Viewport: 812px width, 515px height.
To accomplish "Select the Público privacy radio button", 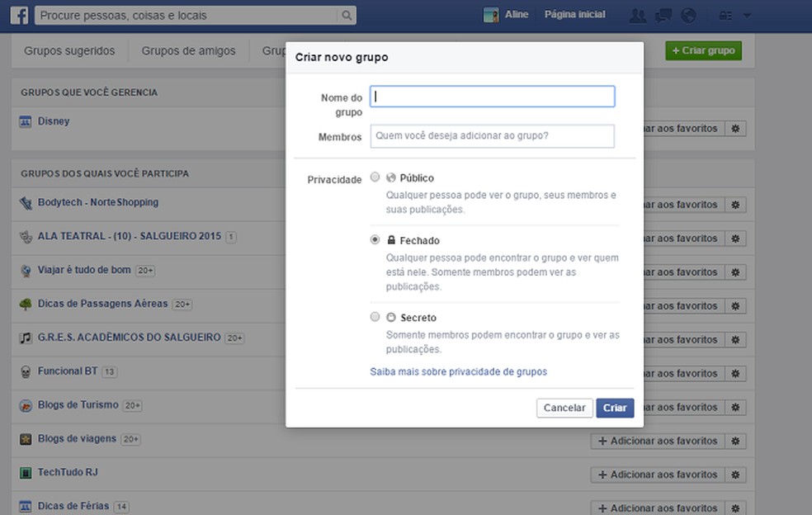I will pos(375,177).
